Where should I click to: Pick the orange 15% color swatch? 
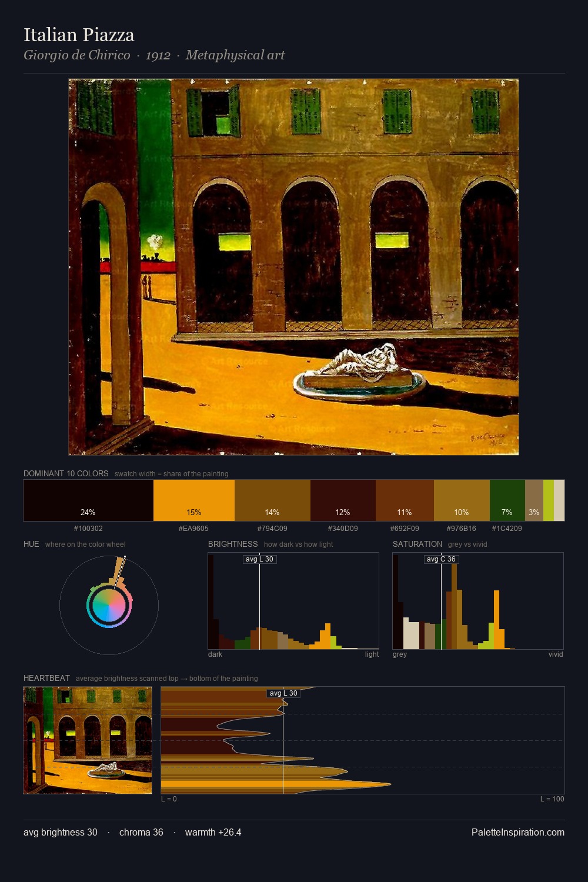pyautogui.click(x=194, y=500)
